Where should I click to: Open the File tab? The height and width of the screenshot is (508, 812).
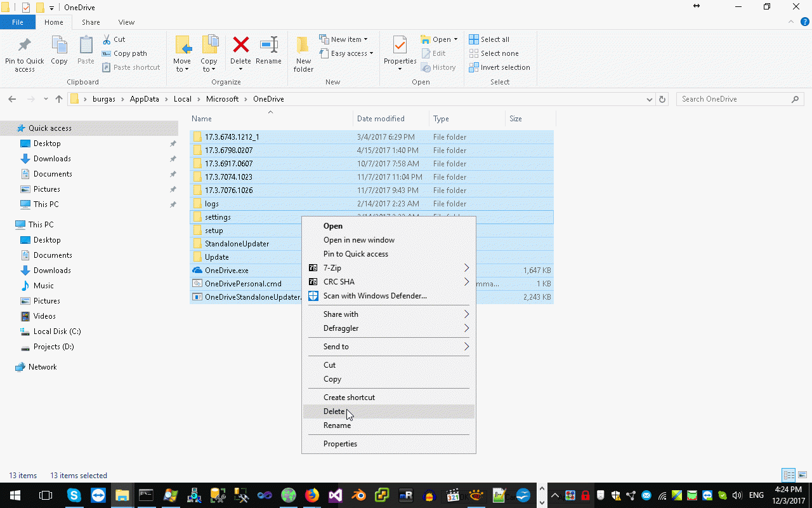(18, 22)
